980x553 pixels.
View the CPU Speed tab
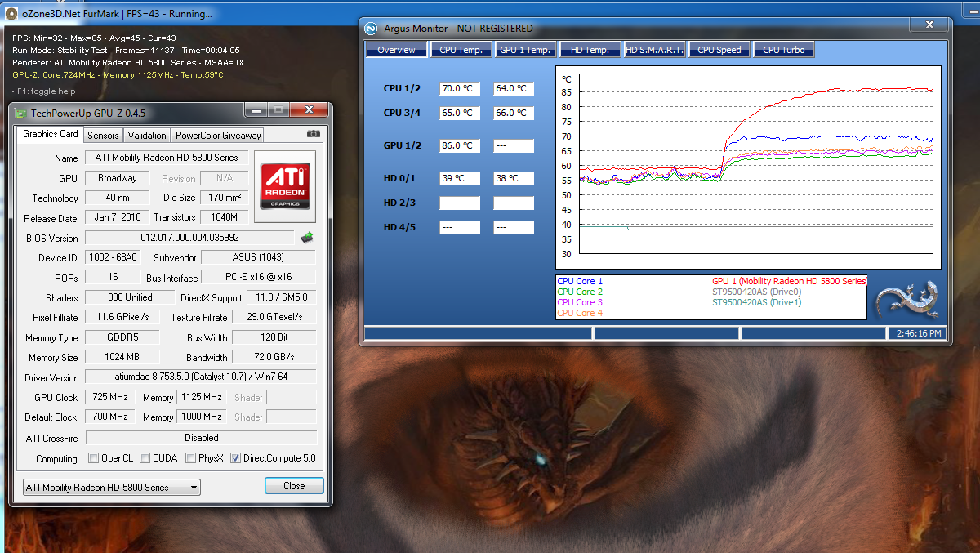click(x=719, y=51)
